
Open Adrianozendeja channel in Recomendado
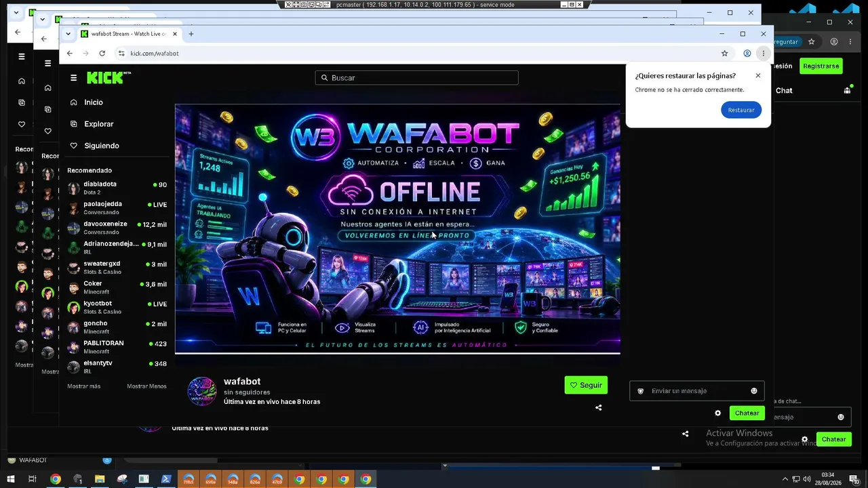(117, 247)
